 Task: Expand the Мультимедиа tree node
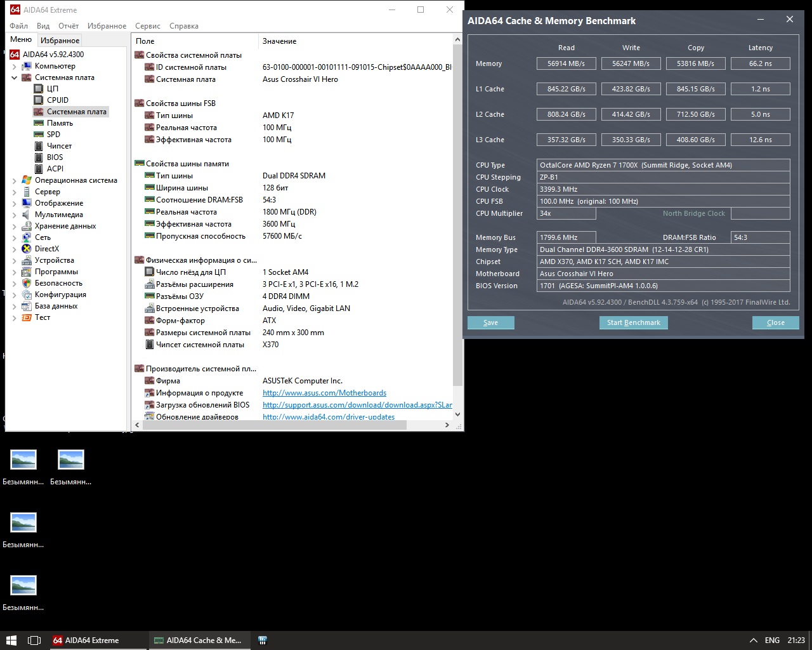pyautogui.click(x=15, y=215)
